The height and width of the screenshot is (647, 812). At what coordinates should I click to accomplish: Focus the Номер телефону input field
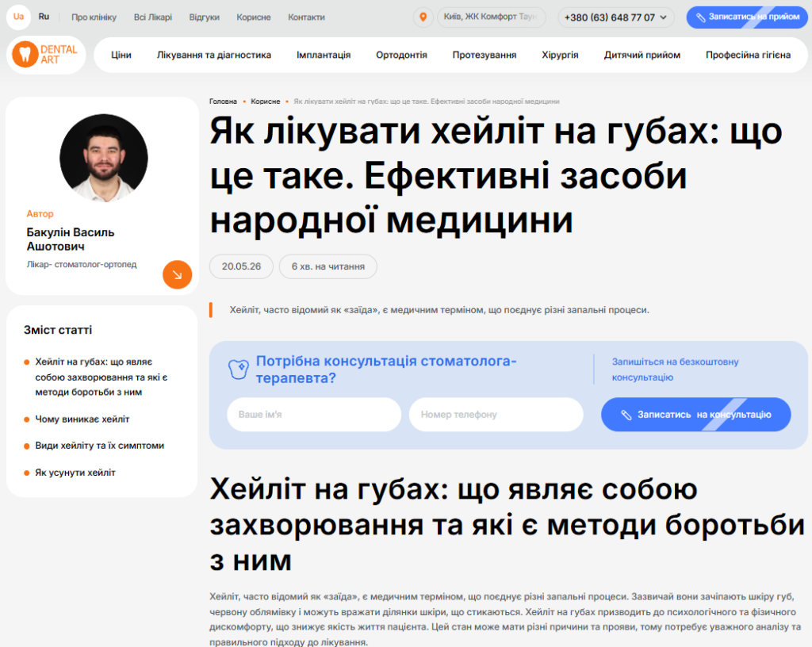tap(496, 415)
